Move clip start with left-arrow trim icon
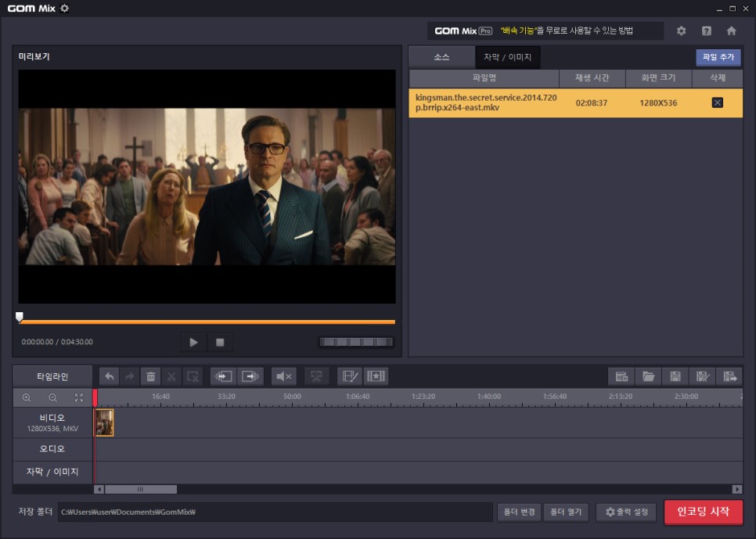Screen dimensions: 756x539 (x=223, y=376)
